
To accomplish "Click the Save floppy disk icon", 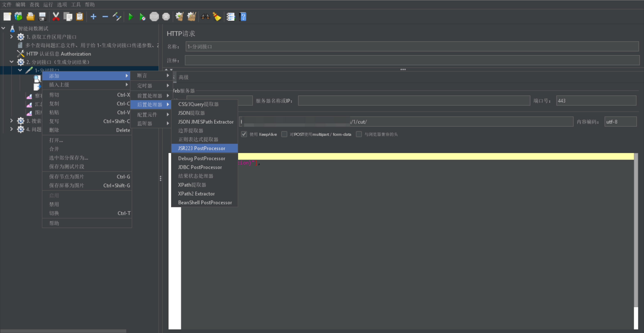I will (x=42, y=17).
